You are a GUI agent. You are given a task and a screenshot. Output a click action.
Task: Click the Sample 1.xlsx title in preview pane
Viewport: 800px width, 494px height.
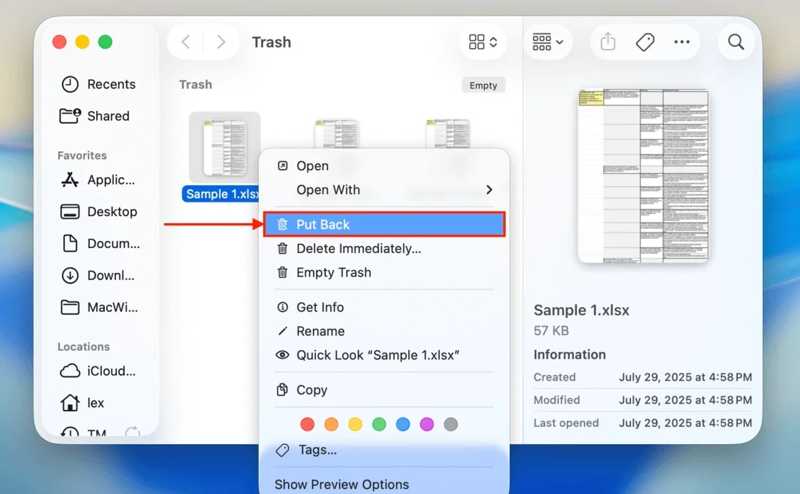tap(581, 310)
